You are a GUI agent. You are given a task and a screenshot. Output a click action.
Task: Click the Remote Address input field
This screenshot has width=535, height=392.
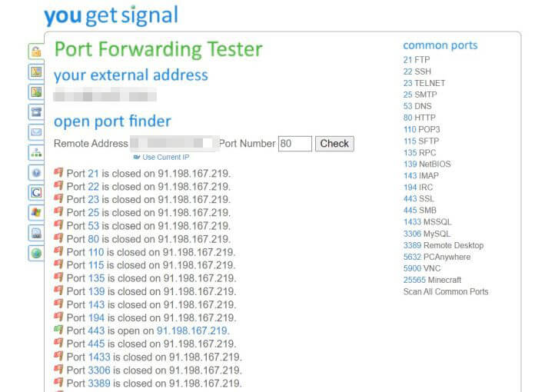(174, 144)
